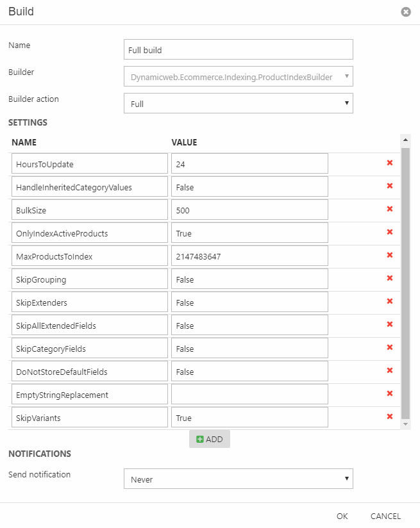Viewport: 420px width, 528px height.
Task: Remove the SkipGrouping setting row
Action: point(389,279)
